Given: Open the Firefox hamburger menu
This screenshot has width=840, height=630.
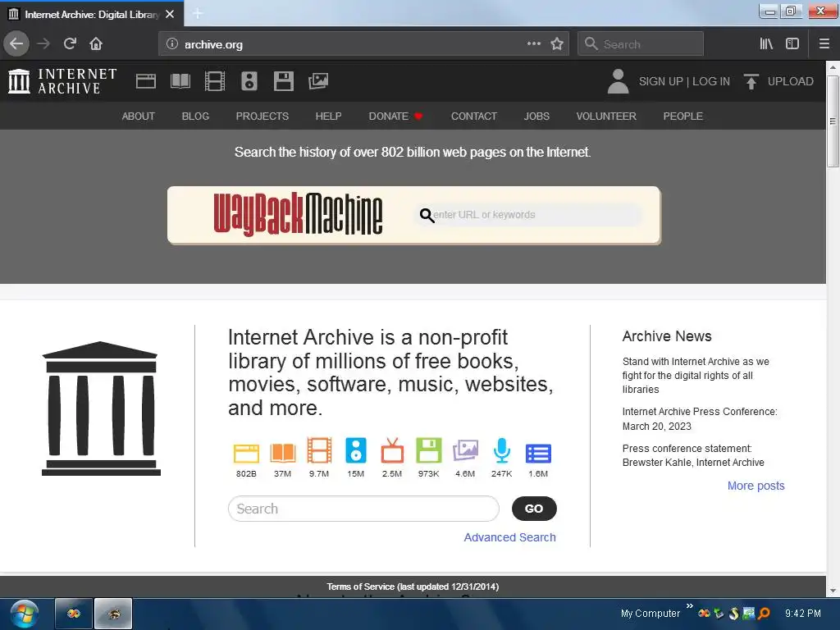Looking at the screenshot, I should click(x=824, y=43).
